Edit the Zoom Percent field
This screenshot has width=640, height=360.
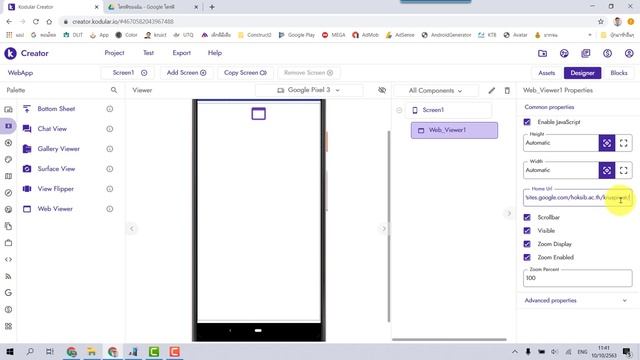tap(578, 278)
